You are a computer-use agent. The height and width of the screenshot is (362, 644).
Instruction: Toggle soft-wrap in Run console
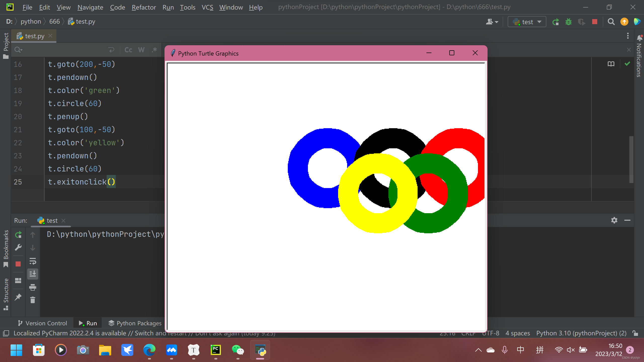(x=33, y=261)
